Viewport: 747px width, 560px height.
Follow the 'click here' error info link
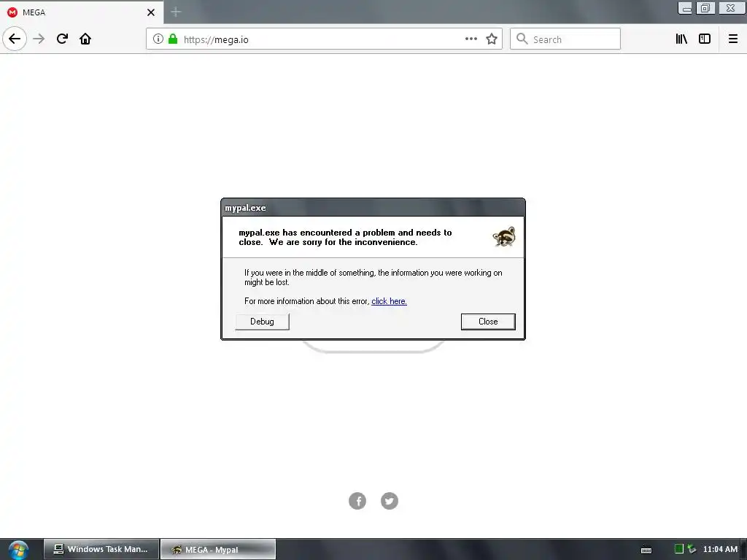coord(390,301)
